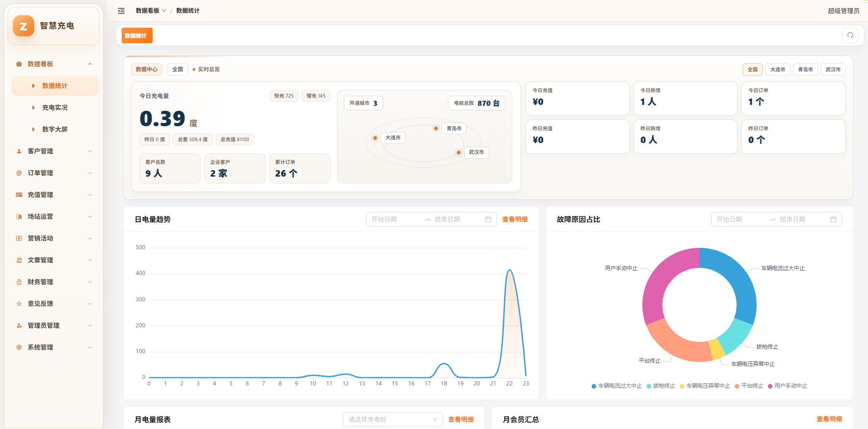Open the 请选择充电桩 dropdown

pyautogui.click(x=392, y=419)
